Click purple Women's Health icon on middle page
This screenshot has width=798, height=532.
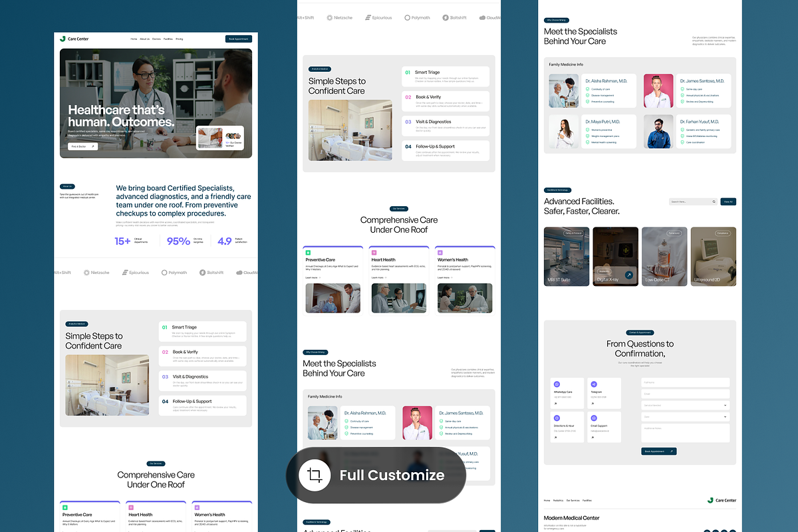coord(440,253)
